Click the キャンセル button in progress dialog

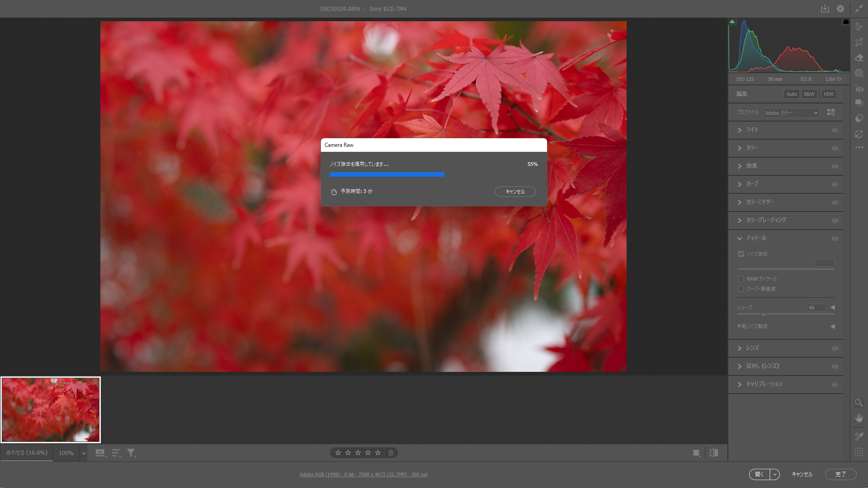(x=515, y=192)
